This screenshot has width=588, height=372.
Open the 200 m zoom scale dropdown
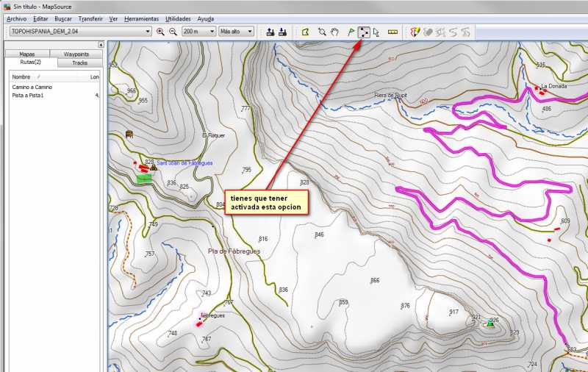point(212,32)
